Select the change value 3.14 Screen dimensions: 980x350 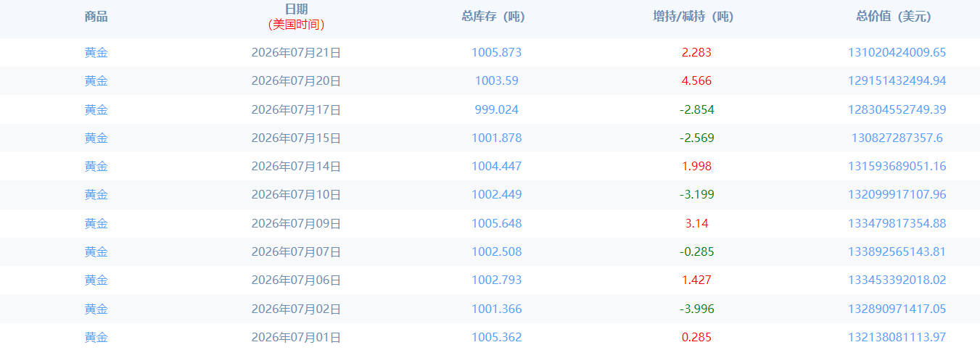pos(696,223)
